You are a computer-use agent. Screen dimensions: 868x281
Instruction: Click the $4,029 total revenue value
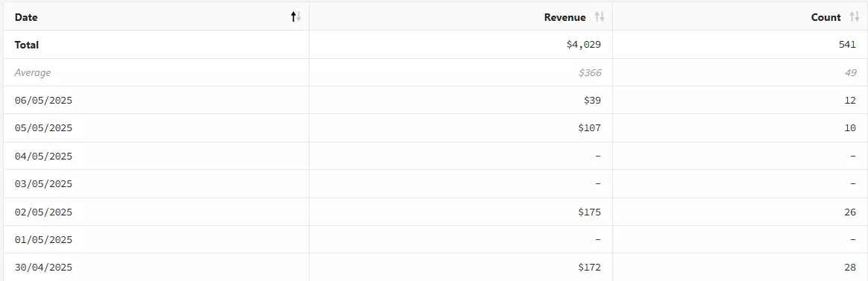[583, 45]
